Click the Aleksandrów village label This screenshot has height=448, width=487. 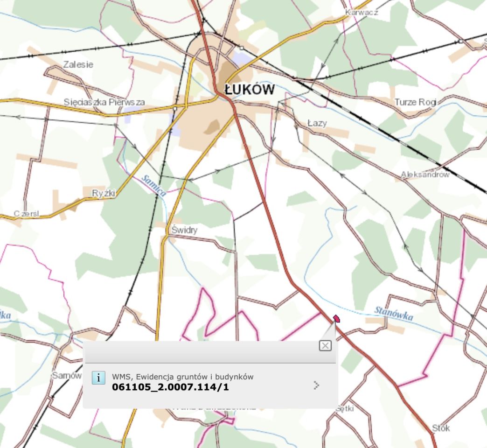[425, 174]
